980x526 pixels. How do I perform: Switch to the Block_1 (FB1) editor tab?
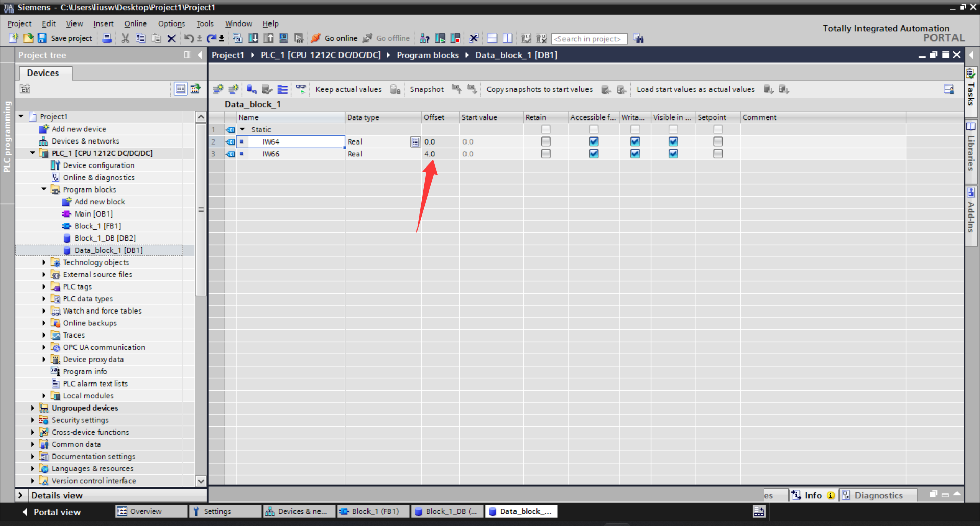pyautogui.click(x=374, y=511)
